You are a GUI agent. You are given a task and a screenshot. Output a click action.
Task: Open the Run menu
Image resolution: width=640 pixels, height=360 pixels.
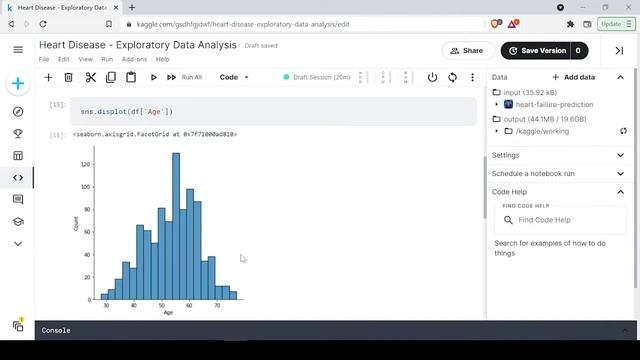click(x=107, y=59)
